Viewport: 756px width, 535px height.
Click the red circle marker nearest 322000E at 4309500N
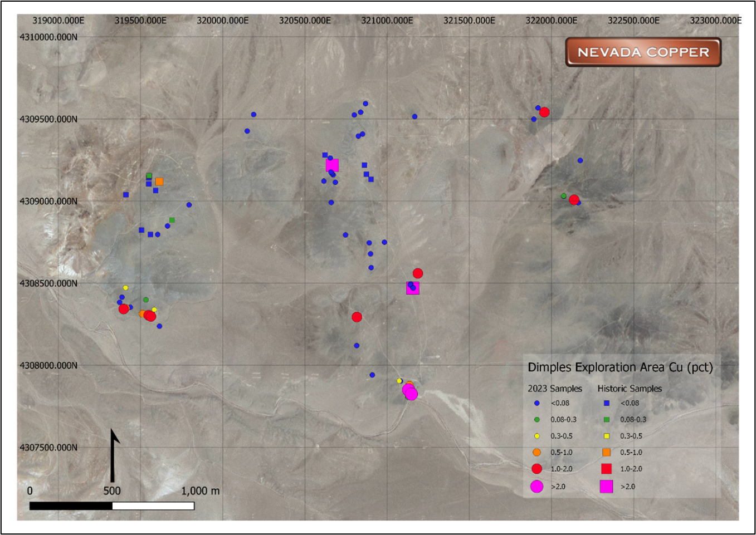coord(544,112)
